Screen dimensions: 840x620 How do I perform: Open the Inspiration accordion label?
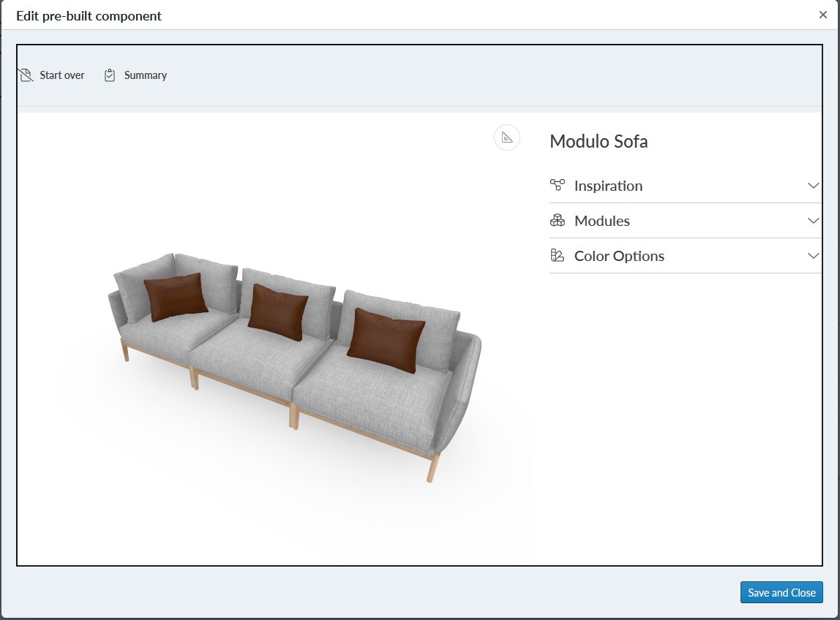coord(608,186)
